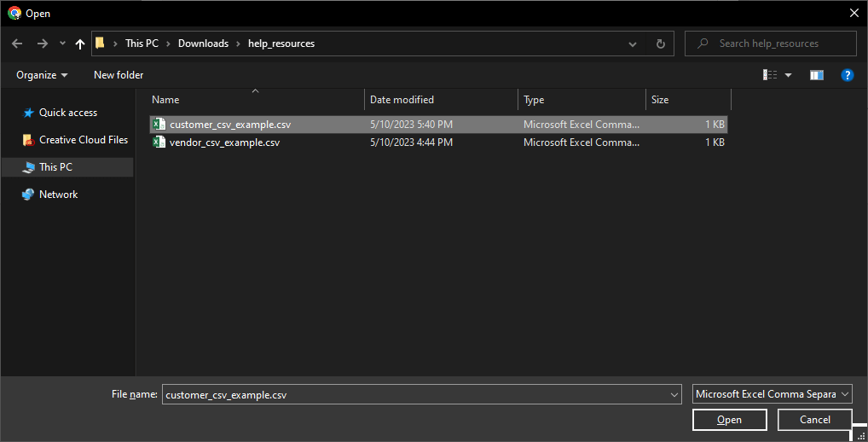
Task: Open Quick access in sidebar
Action: (x=67, y=113)
